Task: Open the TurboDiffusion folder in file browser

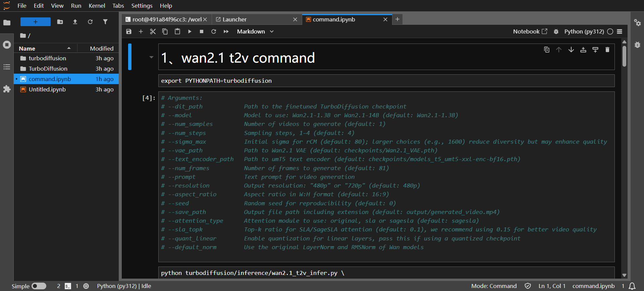Action: [48, 69]
